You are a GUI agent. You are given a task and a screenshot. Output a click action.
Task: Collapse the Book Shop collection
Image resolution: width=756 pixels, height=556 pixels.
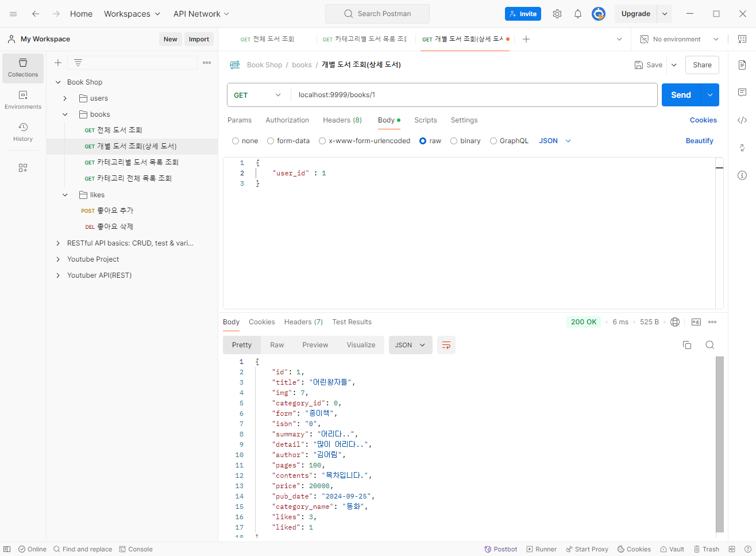pyautogui.click(x=58, y=82)
